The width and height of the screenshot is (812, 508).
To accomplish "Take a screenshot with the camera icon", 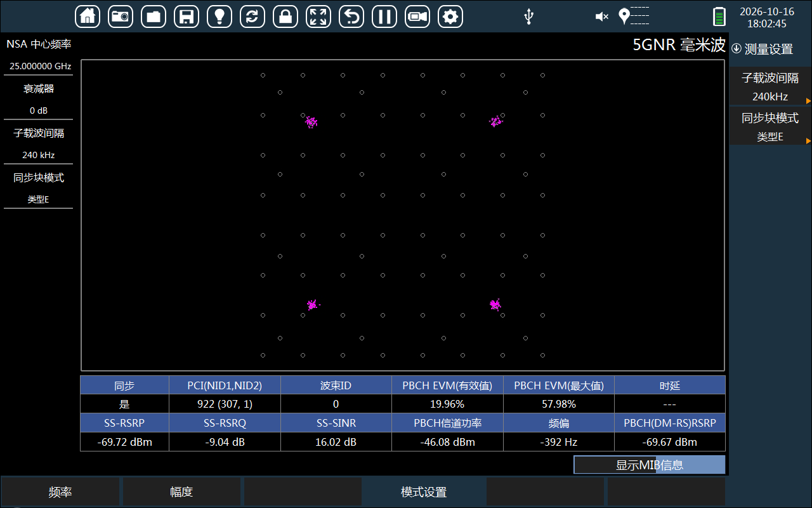I will 121,17.
